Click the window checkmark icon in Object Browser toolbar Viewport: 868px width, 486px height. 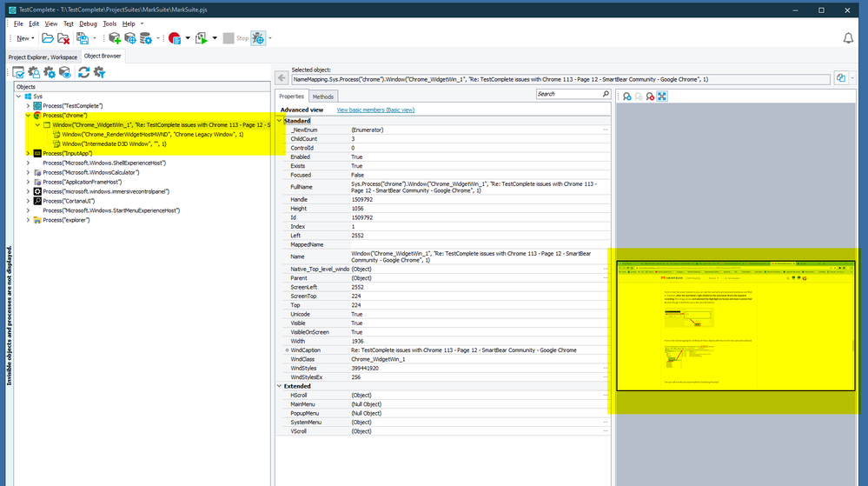18,72
